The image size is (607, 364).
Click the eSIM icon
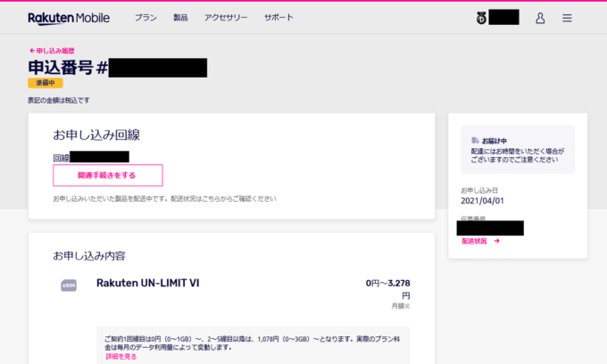tap(69, 285)
